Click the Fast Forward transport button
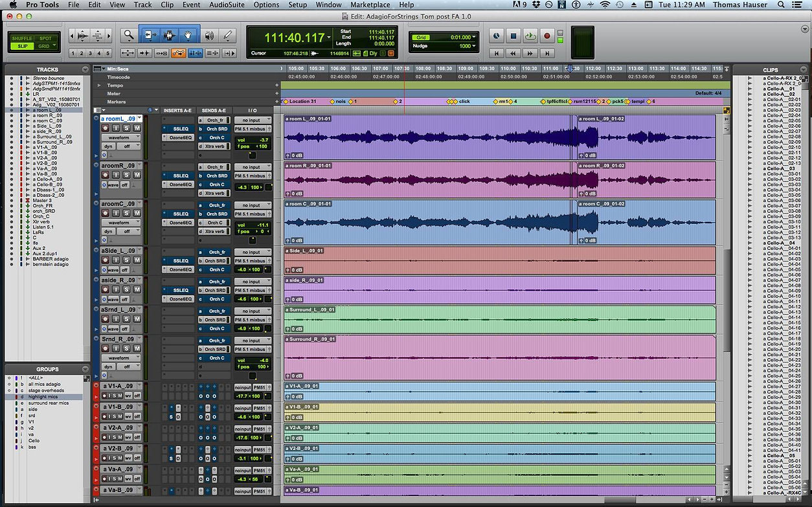 click(530, 53)
